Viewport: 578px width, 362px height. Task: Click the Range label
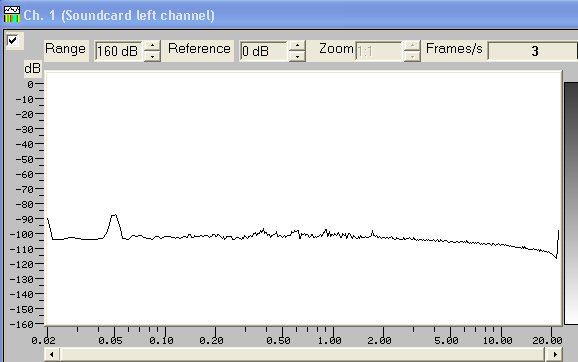pyautogui.click(x=65, y=49)
